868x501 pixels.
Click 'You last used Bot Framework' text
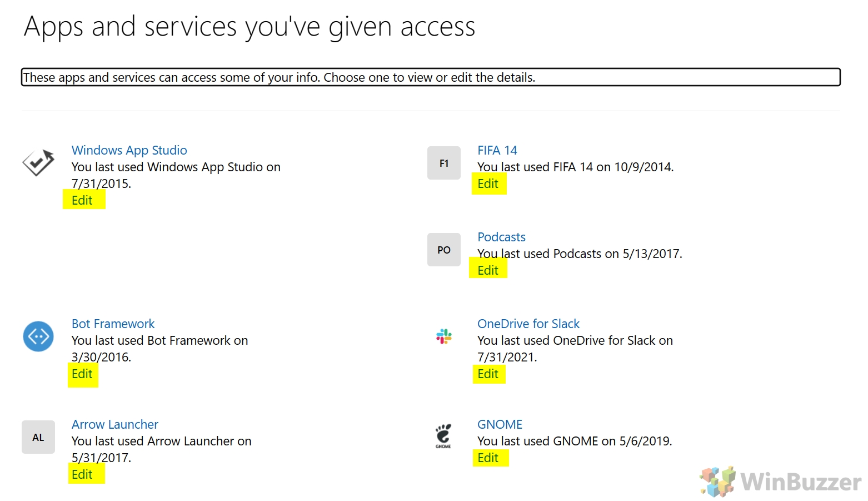[x=160, y=349]
